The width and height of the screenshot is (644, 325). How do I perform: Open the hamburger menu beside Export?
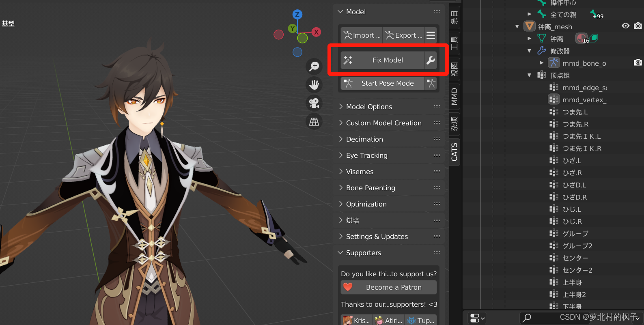click(x=431, y=36)
